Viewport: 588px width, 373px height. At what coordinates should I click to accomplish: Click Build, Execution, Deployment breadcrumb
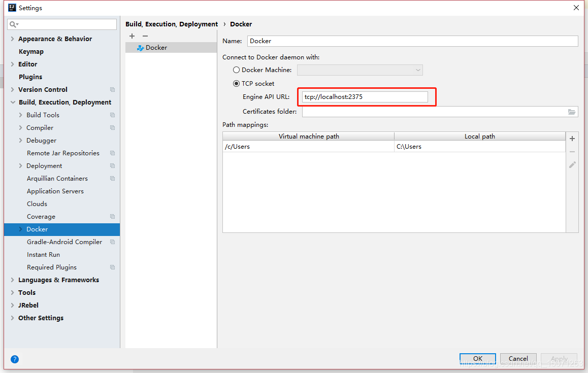click(172, 24)
